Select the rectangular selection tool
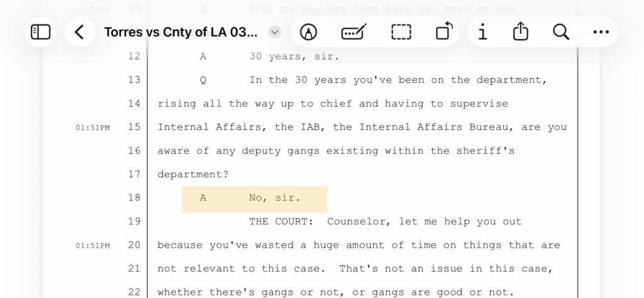Image resolution: width=644 pixels, height=298 pixels. (x=401, y=32)
